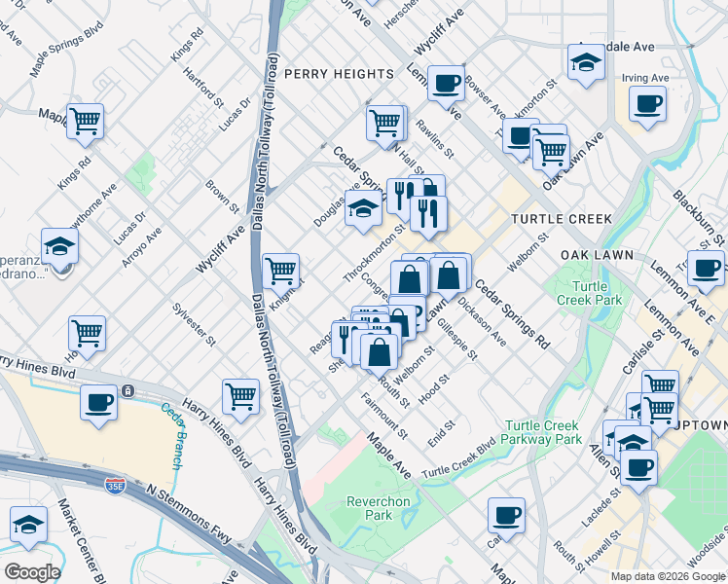Select the Bowser Ave street label
This screenshot has height=584, width=728.
(486, 97)
